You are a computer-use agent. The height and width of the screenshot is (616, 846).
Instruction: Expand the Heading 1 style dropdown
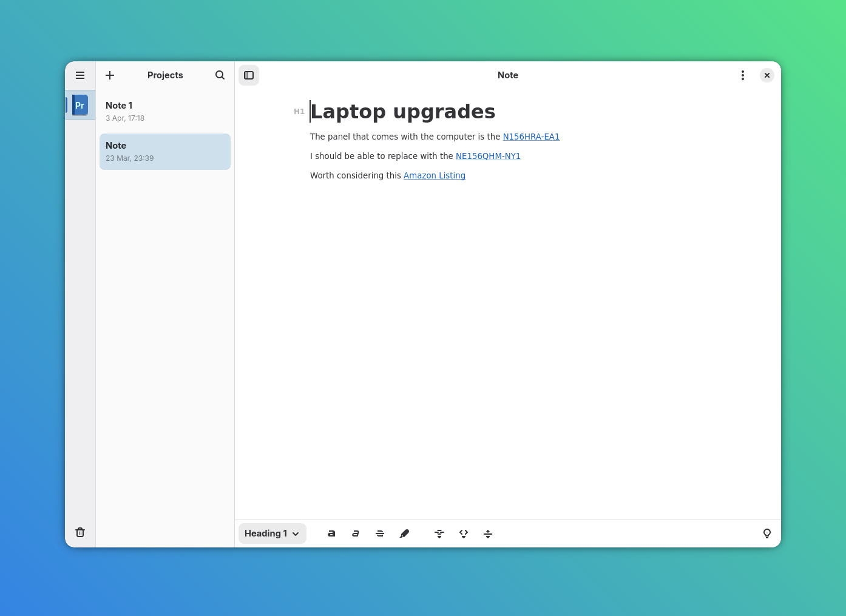(x=272, y=533)
